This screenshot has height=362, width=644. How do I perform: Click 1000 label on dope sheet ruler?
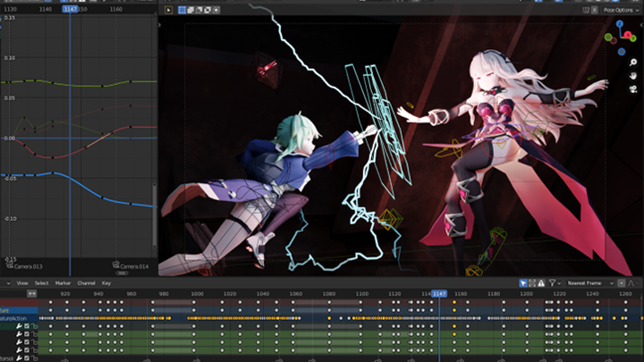click(197, 294)
